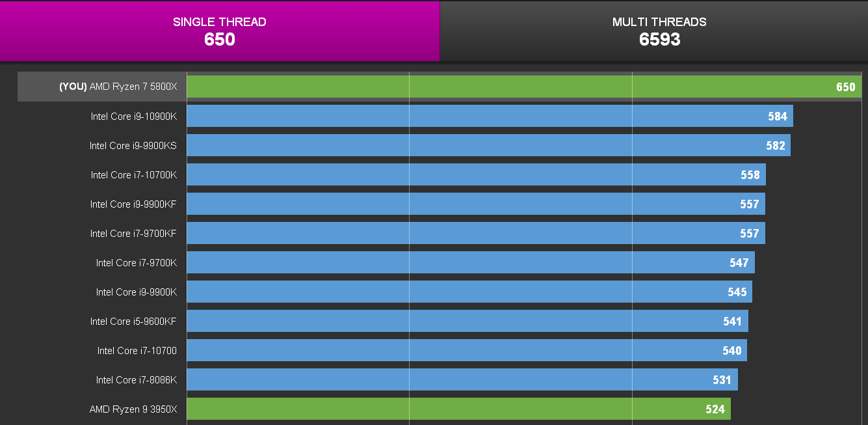The width and height of the screenshot is (868, 425).
Task: Switch to the MULTI THREADS tab
Action: [x=654, y=31]
